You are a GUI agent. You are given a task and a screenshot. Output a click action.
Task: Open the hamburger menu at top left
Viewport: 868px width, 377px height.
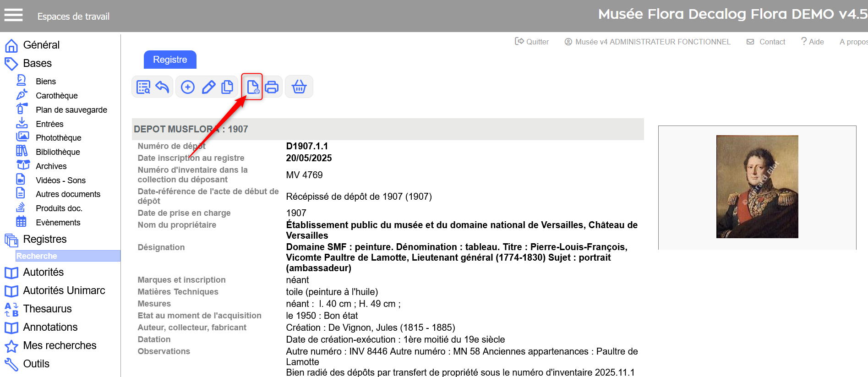click(x=13, y=16)
